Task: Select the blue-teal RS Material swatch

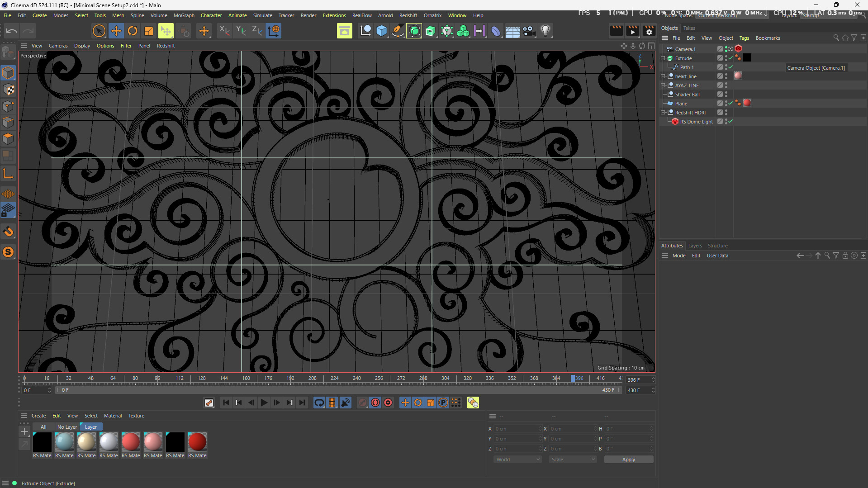Action: click(x=64, y=442)
